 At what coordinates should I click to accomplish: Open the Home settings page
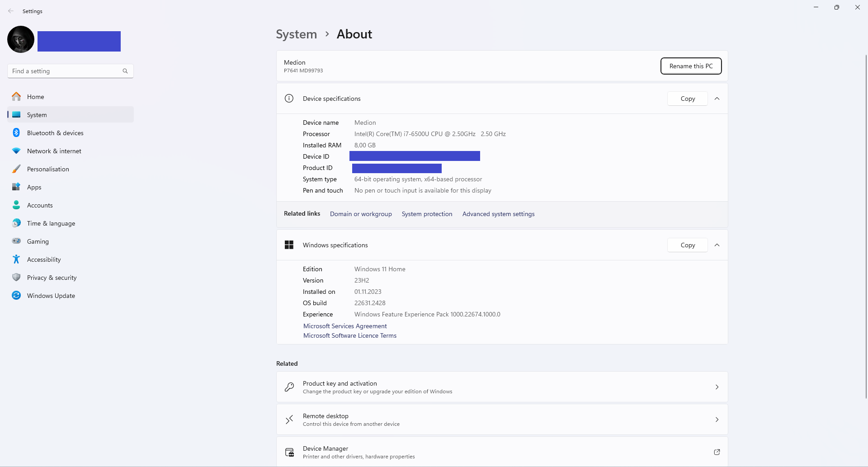(71, 96)
